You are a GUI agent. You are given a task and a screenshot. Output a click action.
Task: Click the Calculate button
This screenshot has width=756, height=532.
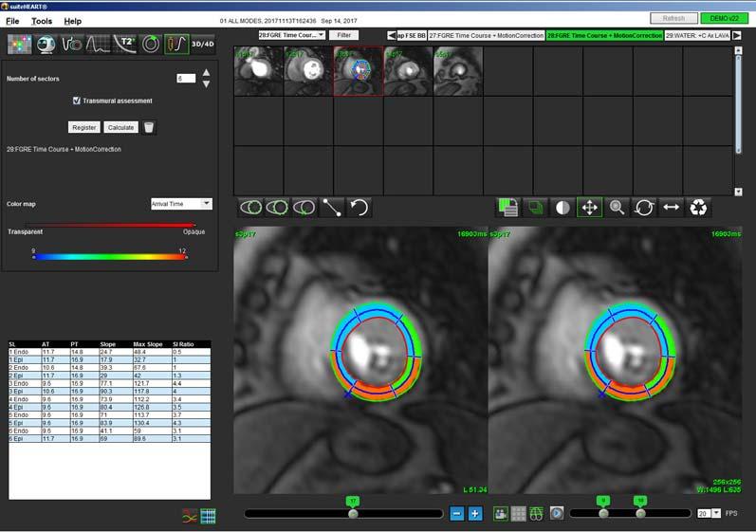[x=120, y=127]
